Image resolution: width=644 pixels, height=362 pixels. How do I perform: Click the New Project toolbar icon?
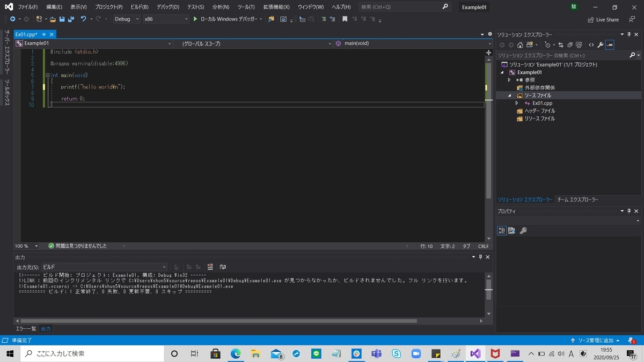tap(39, 19)
